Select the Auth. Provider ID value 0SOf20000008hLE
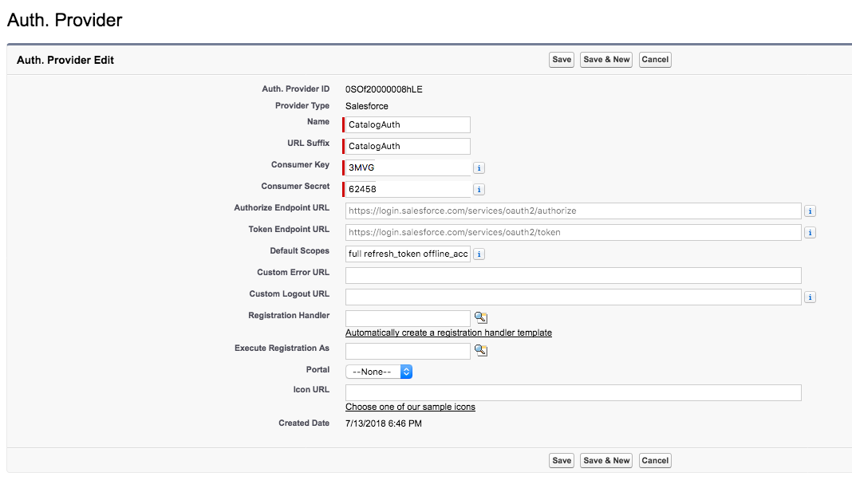This screenshot has width=852, height=504. click(384, 89)
